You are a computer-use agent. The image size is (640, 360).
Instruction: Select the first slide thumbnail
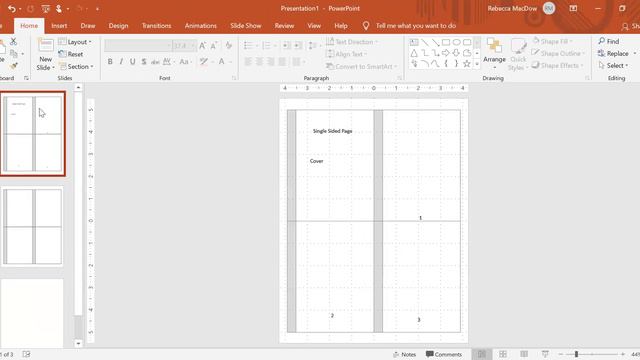tap(33, 134)
